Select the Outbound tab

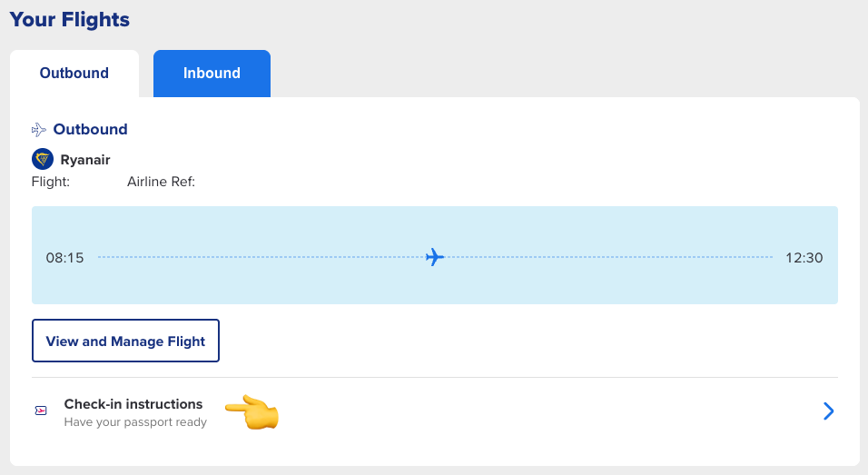74,73
